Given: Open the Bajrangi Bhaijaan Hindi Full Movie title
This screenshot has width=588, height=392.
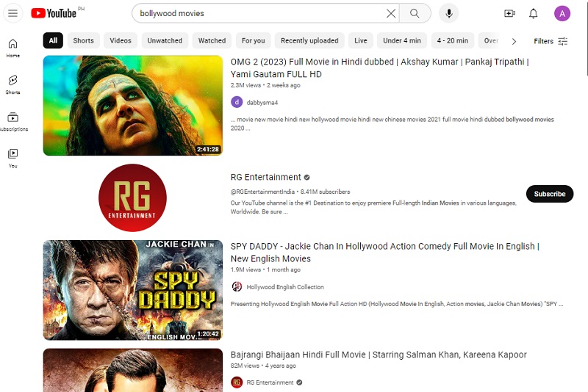Looking at the screenshot, I should 379,355.
